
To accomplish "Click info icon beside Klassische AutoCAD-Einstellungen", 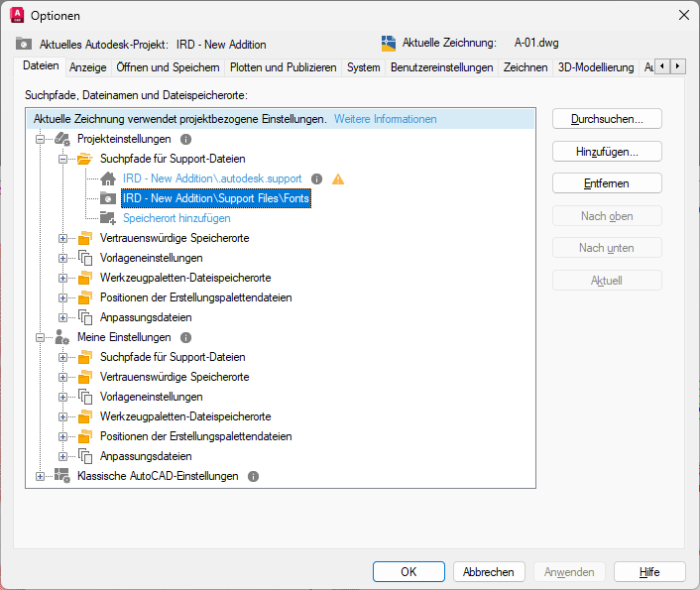I will [253, 477].
